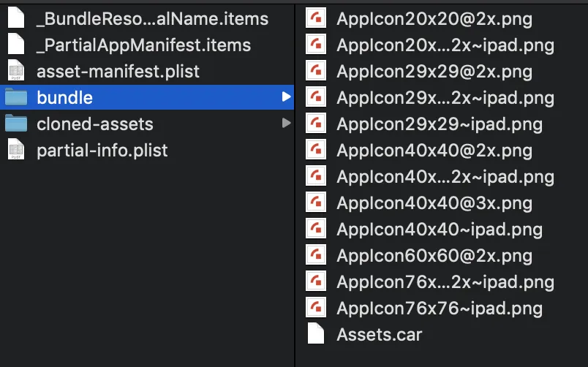Select the AppIcon20x…2x~ipad.png file name
This screenshot has width=588, height=367.
[445, 45]
